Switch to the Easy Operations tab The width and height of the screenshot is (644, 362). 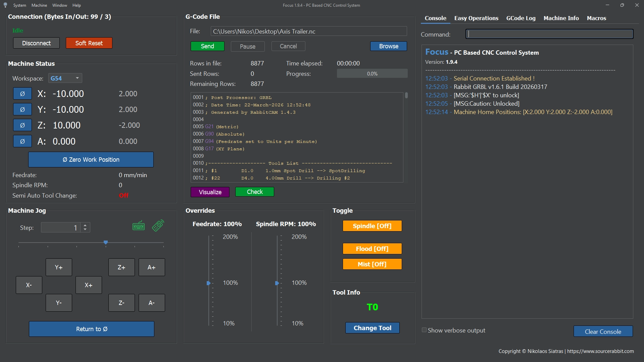pyautogui.click(x=476, y=18)
